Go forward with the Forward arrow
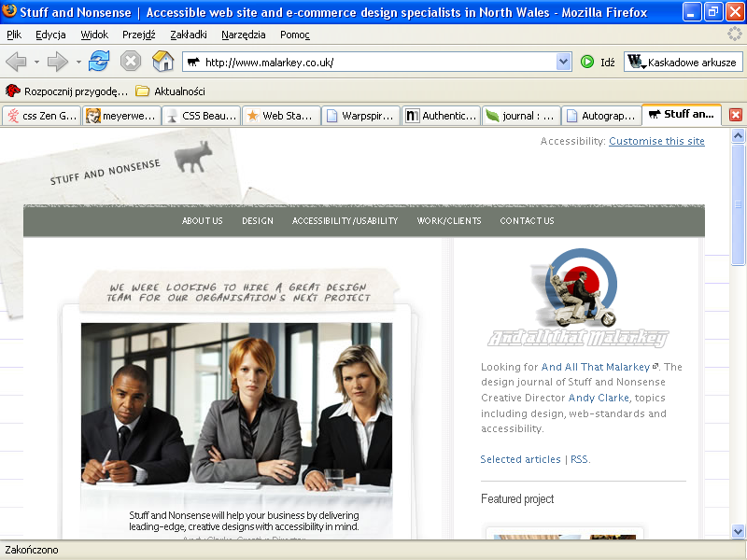This screenshot has height=560, width=747. (57, 62)
